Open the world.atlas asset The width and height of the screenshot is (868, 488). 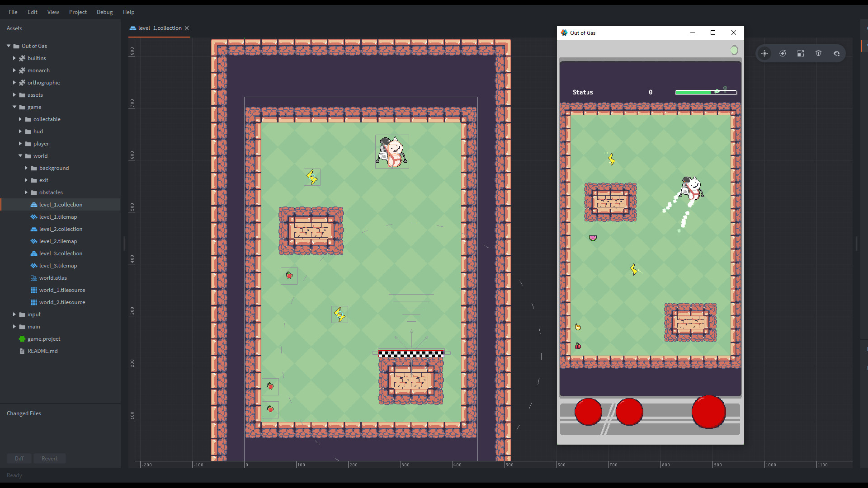point(53,277)
